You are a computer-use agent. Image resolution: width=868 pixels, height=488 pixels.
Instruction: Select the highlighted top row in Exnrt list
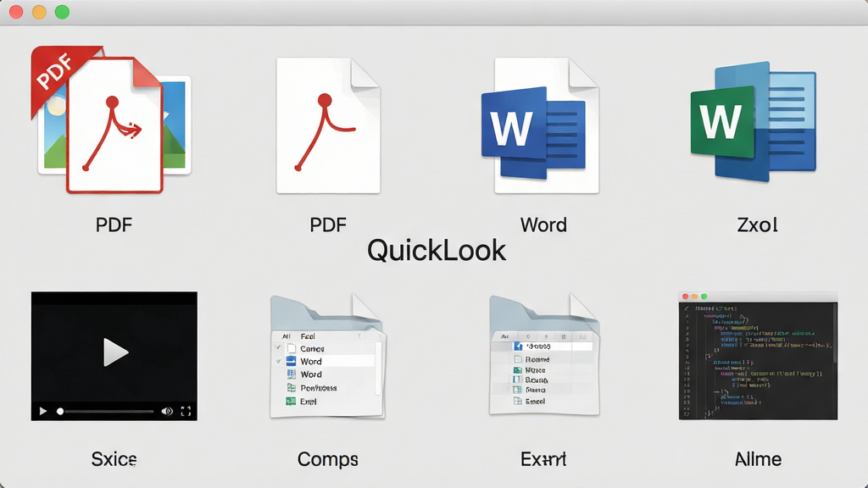542,347
